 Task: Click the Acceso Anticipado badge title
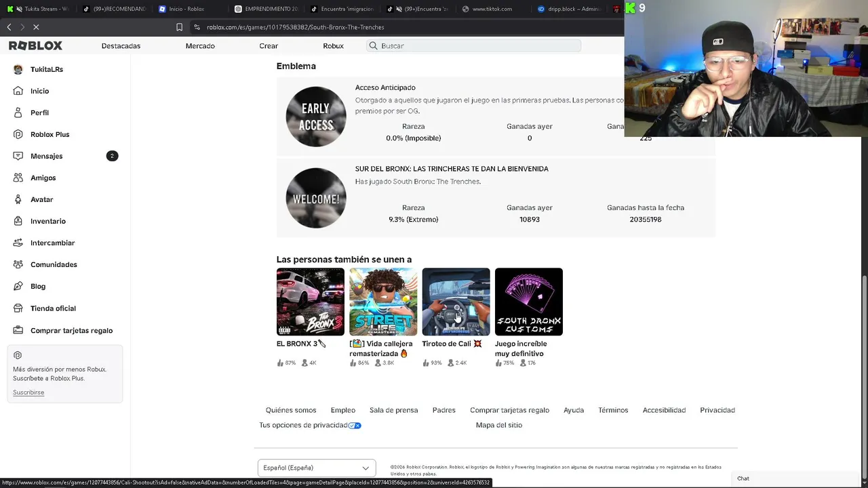click(385, 87)
